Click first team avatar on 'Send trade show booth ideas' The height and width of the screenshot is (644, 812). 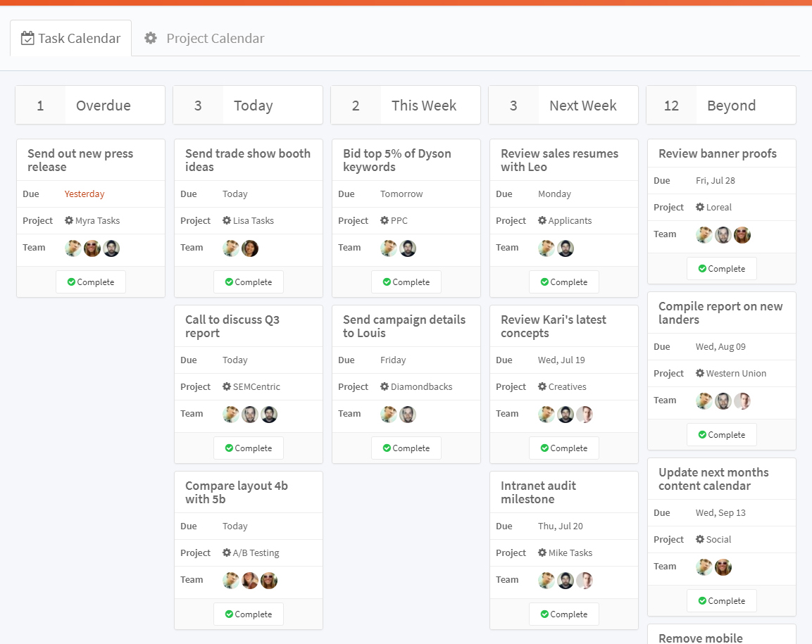(x=231, y=248)
